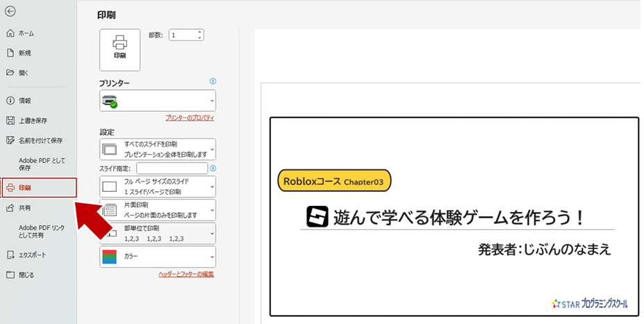Open フル ページ サイズのスライド layout dropdown
This screenshot has width=644, height=324.
[x=158, y=186]
